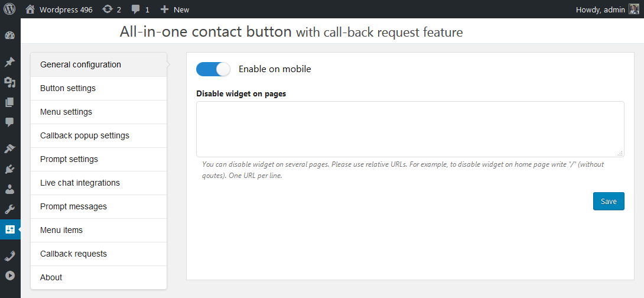644x298 pixels.
Task: Click the Dashboard icon in sidebar
Action: coord(10,35)
